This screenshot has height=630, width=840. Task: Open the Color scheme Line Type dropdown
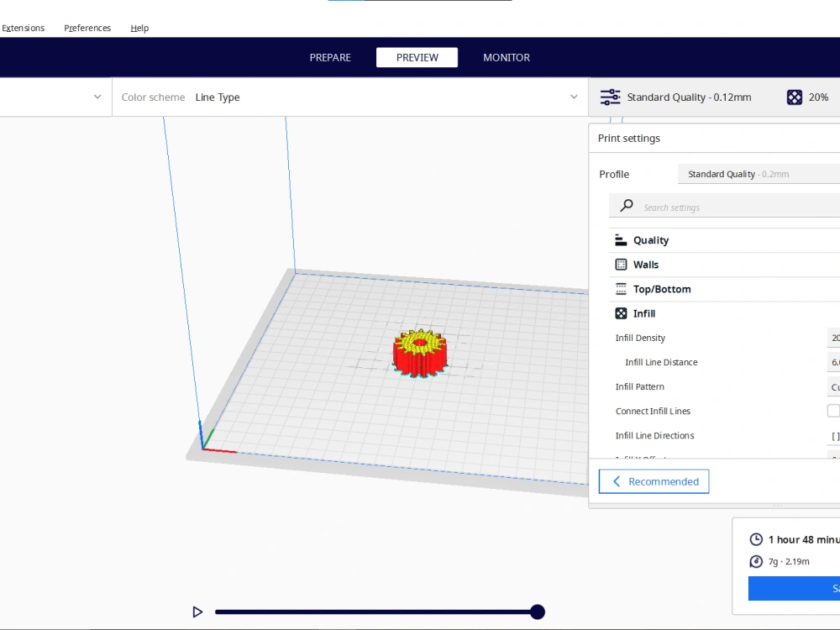pos(349,97)
